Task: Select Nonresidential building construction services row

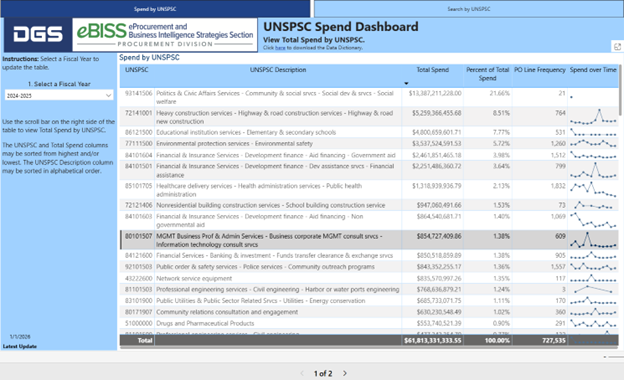Action: (x=271, y=205)
